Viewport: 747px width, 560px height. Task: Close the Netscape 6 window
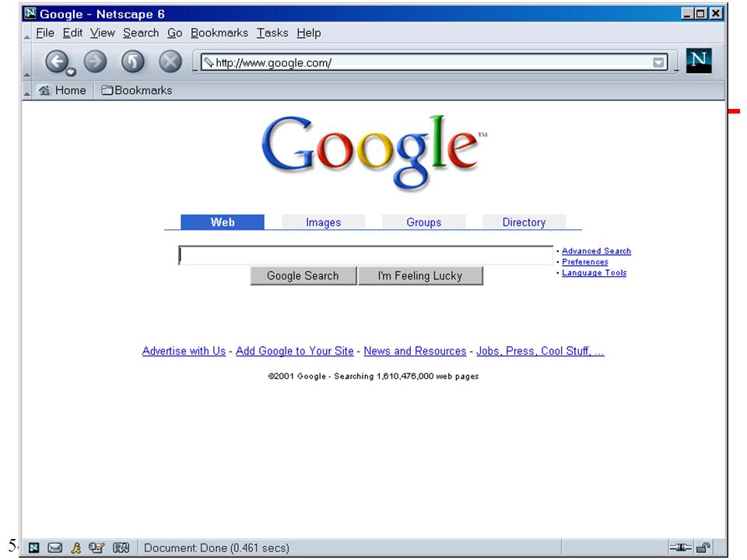tap(716, 13)
